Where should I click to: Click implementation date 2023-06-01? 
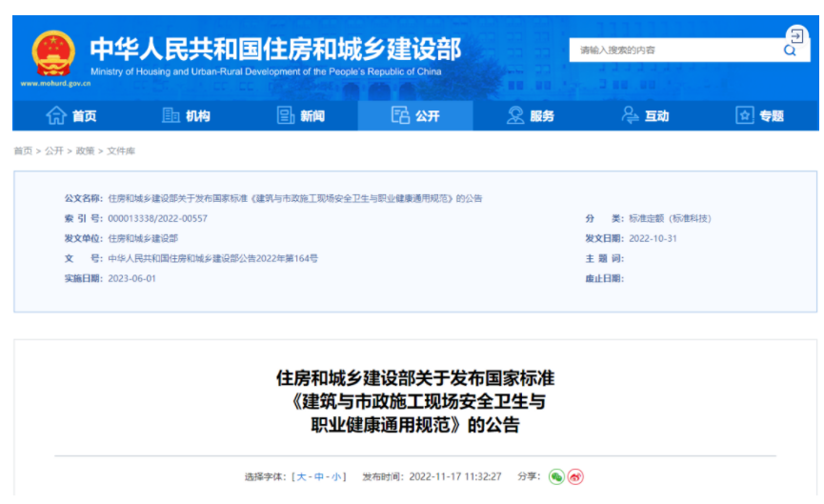pos(131,278)
